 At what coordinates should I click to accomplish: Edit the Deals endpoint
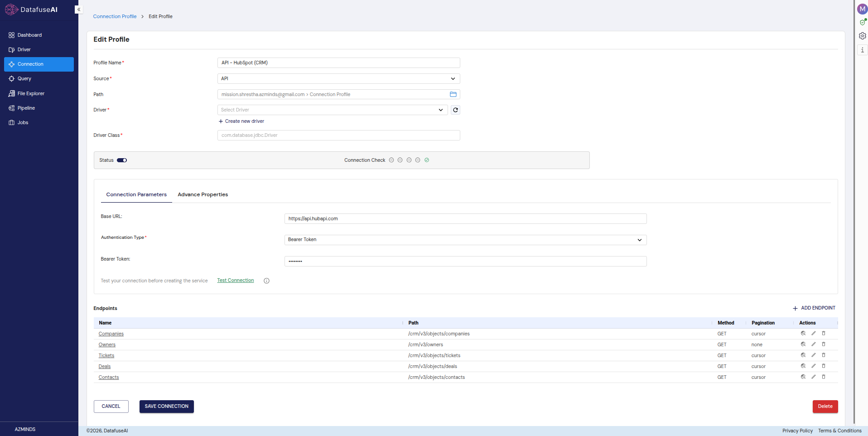[814, 366]
